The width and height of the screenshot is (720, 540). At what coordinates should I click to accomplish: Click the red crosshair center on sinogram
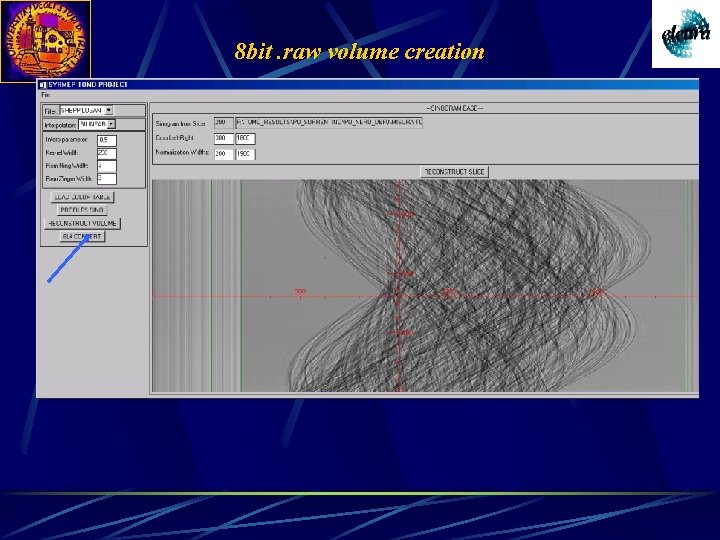click(x=399, y=296)
